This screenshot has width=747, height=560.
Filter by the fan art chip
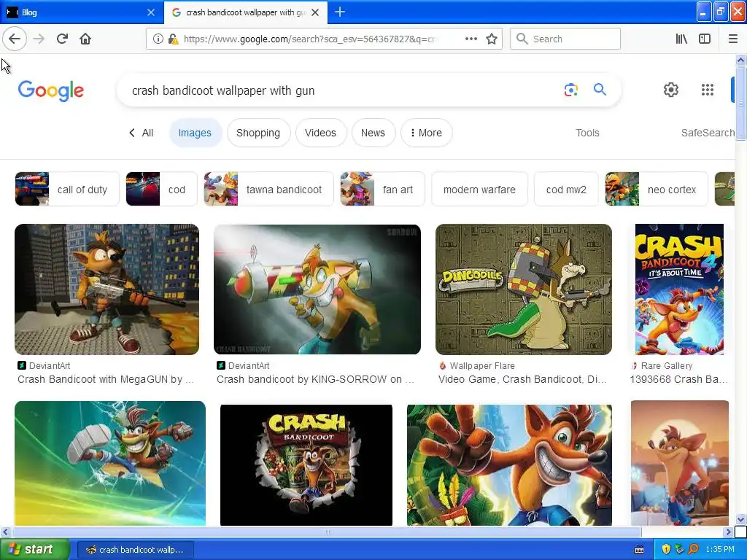[382, 189]
